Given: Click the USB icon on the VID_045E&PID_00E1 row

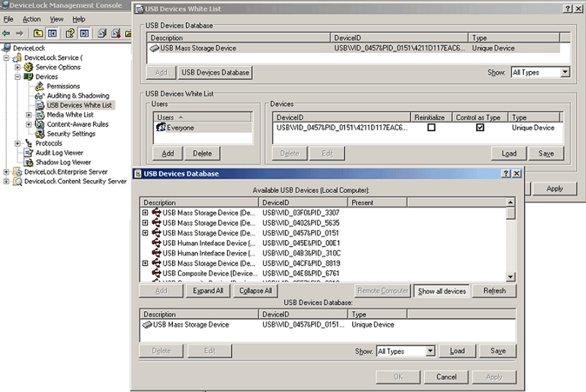Looking at the screenshot, I should [156, 243].
